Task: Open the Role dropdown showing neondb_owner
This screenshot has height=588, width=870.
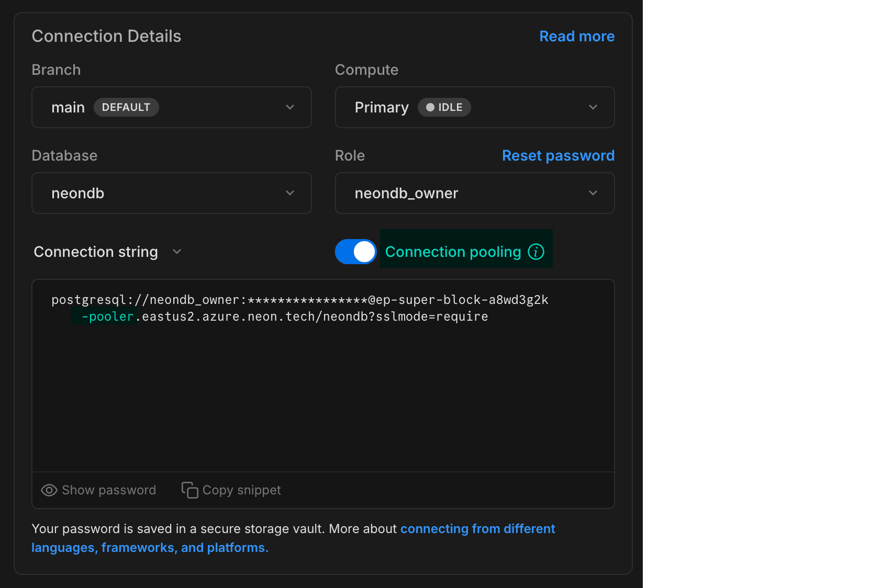Action: 474,193
